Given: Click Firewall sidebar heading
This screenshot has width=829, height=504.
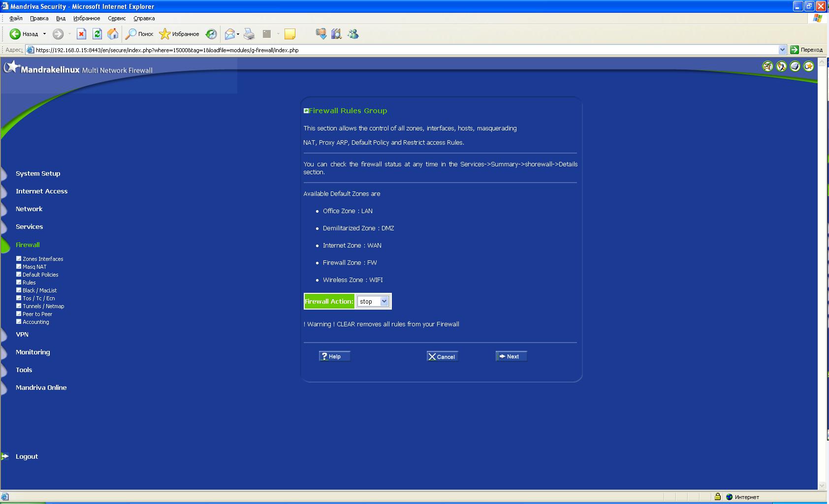Looking at the screenshot, I should (28, 245).
